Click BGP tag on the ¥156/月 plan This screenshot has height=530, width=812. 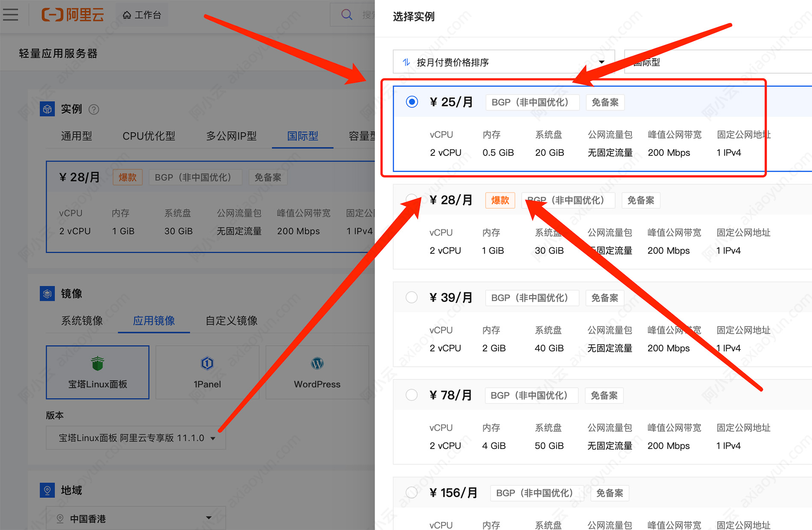[537, 493]
